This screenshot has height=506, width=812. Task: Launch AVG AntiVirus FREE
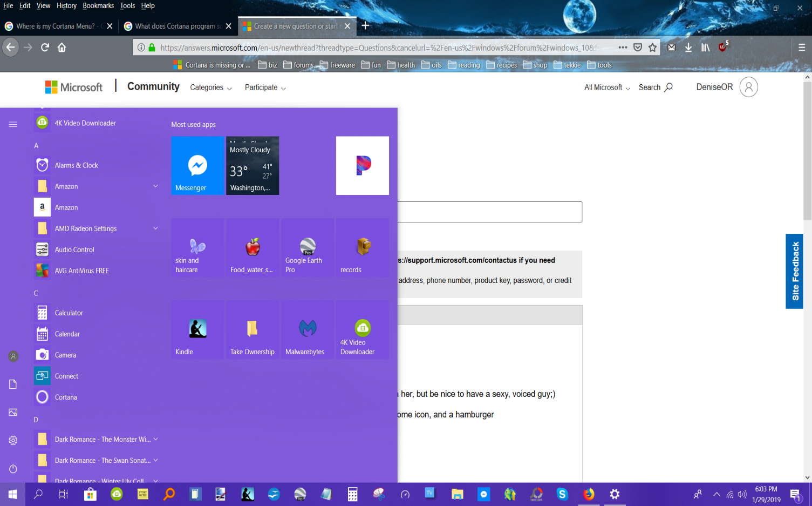(x=97, y=271)
